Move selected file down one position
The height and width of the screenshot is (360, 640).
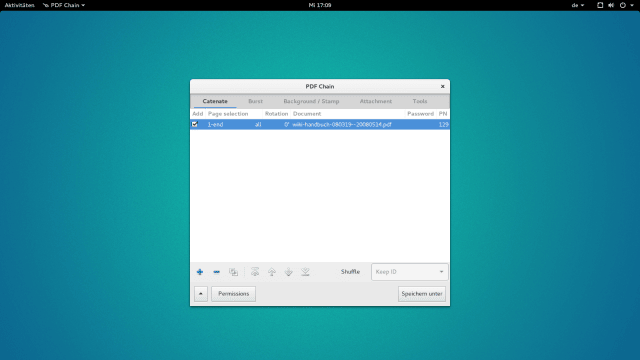(x=289, y=272)
